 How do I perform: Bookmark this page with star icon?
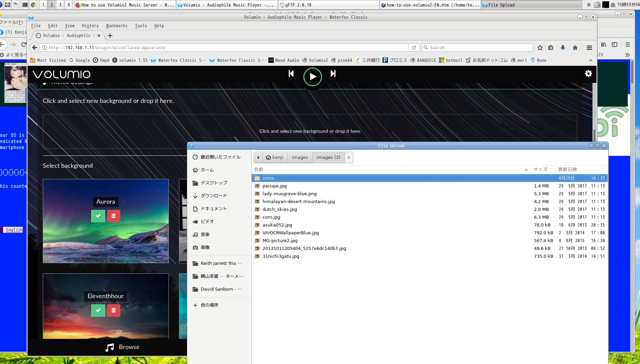tap(540, 48)
